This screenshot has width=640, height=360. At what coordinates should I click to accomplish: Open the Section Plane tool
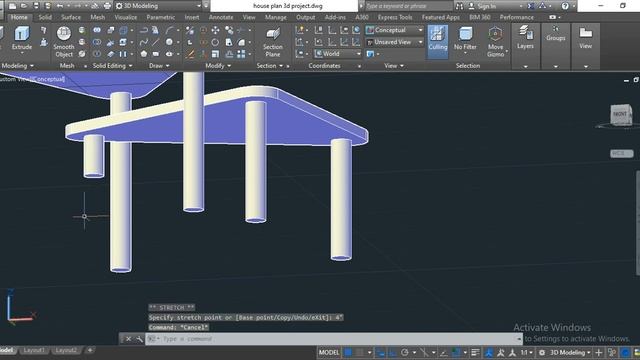(273, 42)
